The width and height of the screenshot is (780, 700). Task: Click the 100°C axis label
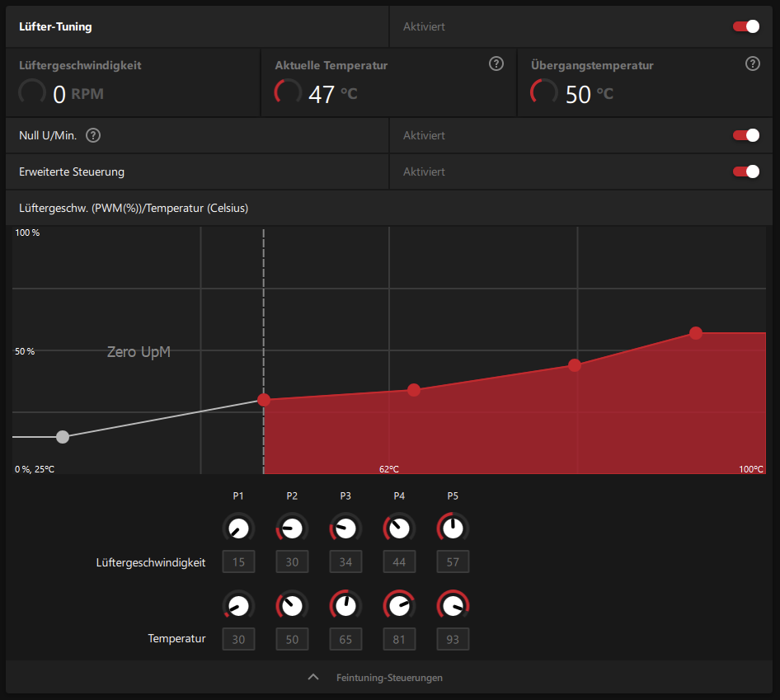pos(750,469)
